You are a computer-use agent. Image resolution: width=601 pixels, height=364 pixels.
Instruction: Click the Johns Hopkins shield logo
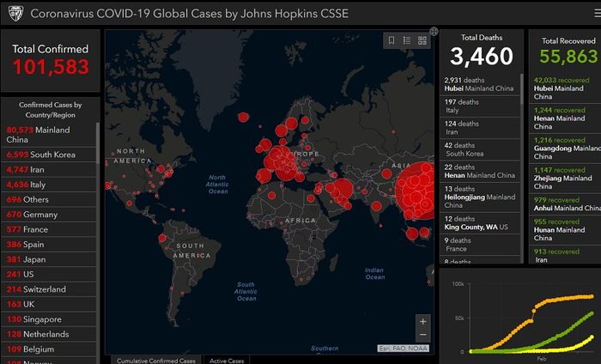15,14
